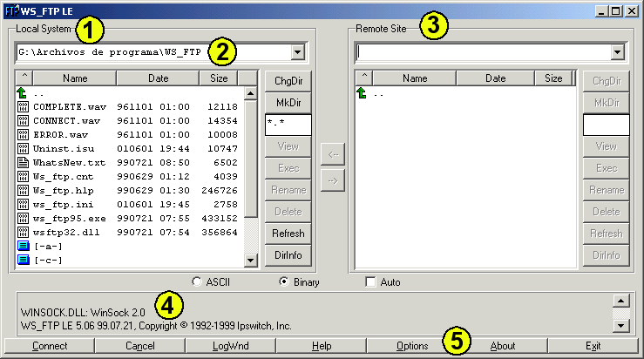
Task: Open the Remote Site path dropdown
Action: [617, 52]
